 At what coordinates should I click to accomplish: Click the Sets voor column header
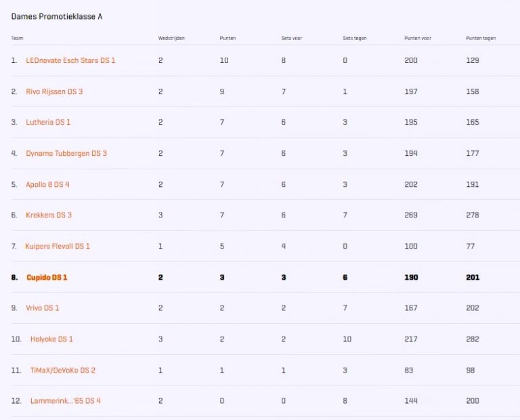pos(292,38)
